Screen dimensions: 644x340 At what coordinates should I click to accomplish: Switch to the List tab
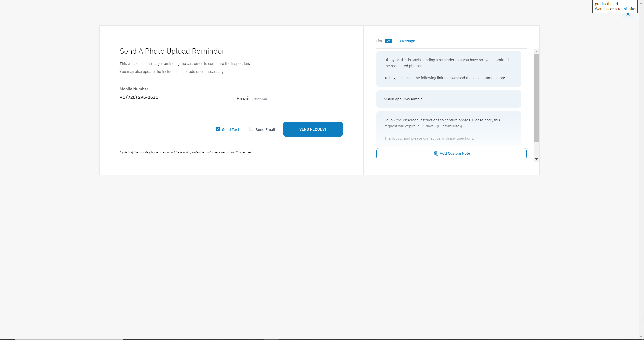click(379, 41)
